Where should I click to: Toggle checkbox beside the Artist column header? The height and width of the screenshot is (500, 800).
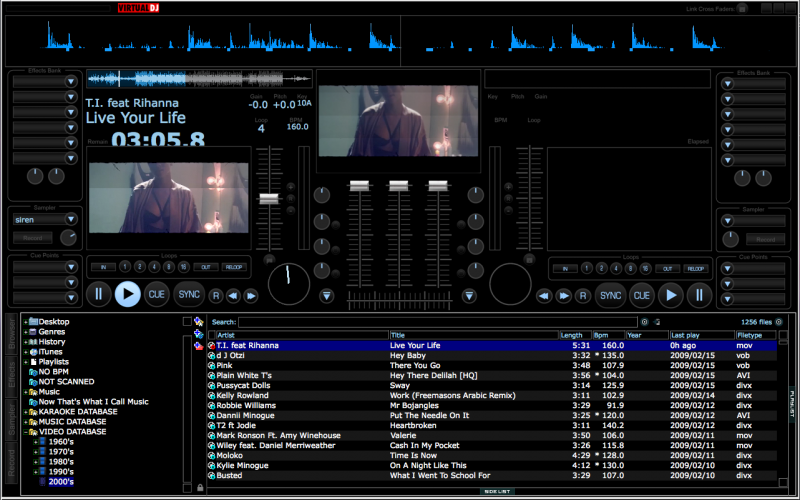[211, 335]
